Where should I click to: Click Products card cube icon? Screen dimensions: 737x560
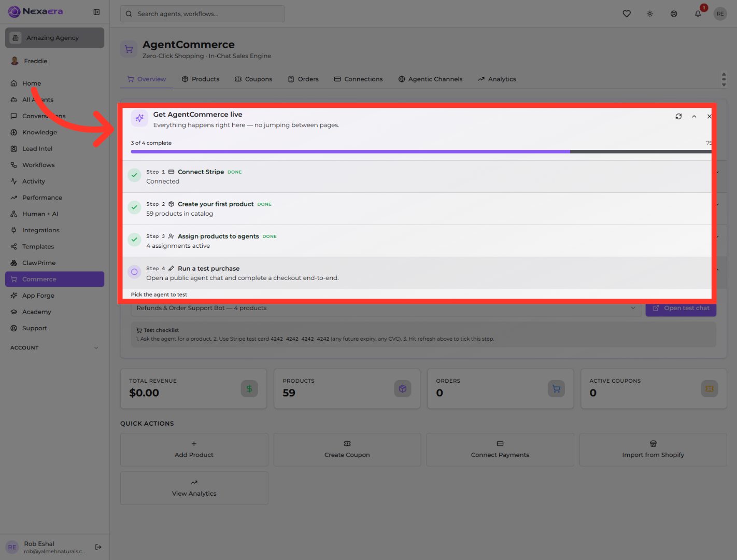[403, 389]
